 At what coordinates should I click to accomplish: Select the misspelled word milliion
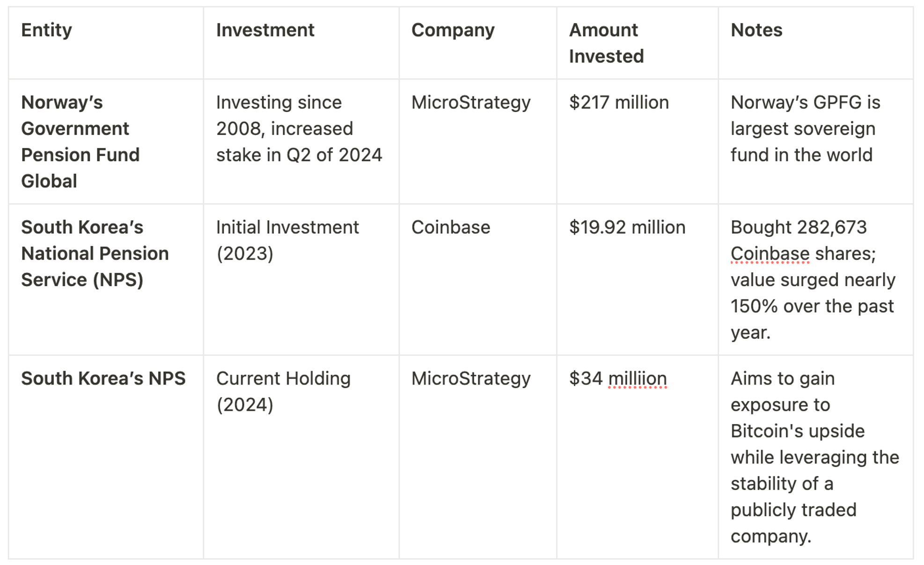tap(637, 379)
